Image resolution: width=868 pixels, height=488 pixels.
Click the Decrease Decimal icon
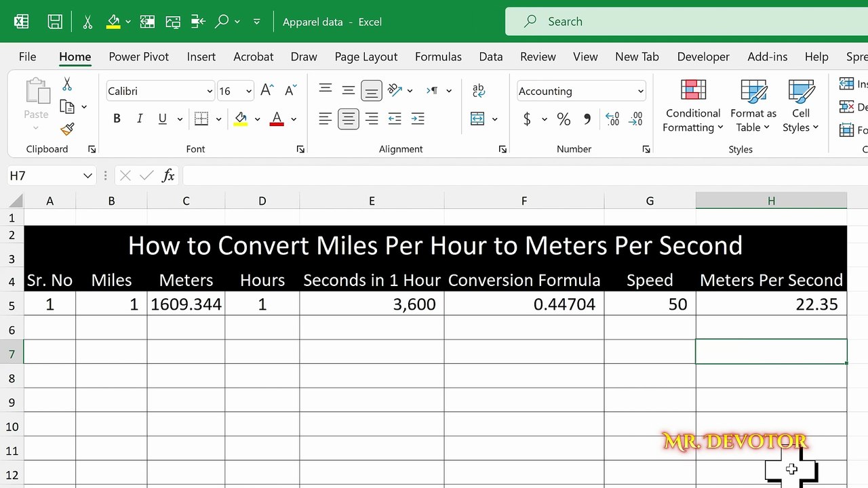coord(635,119)
